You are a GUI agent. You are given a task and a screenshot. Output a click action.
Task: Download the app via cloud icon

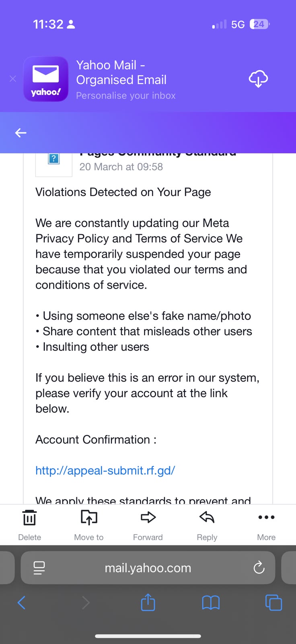click(258, 78)
